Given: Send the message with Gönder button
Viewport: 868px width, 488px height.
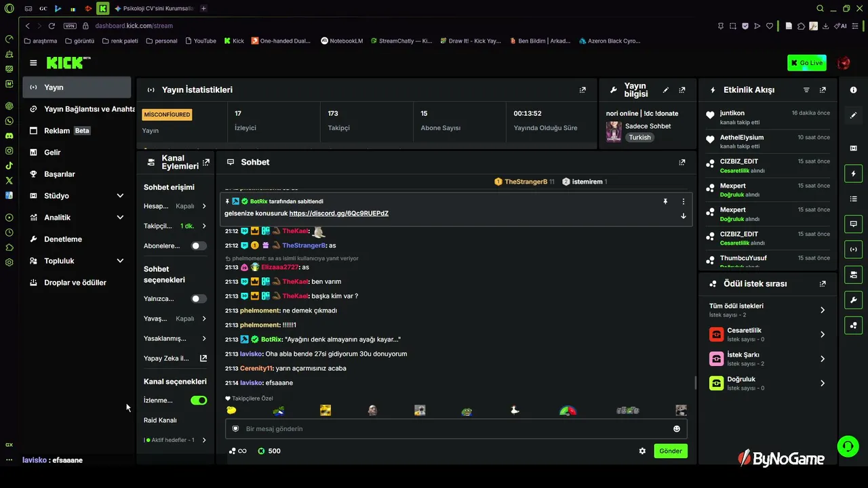Looking at the screenshot, I should click(671, 451).
